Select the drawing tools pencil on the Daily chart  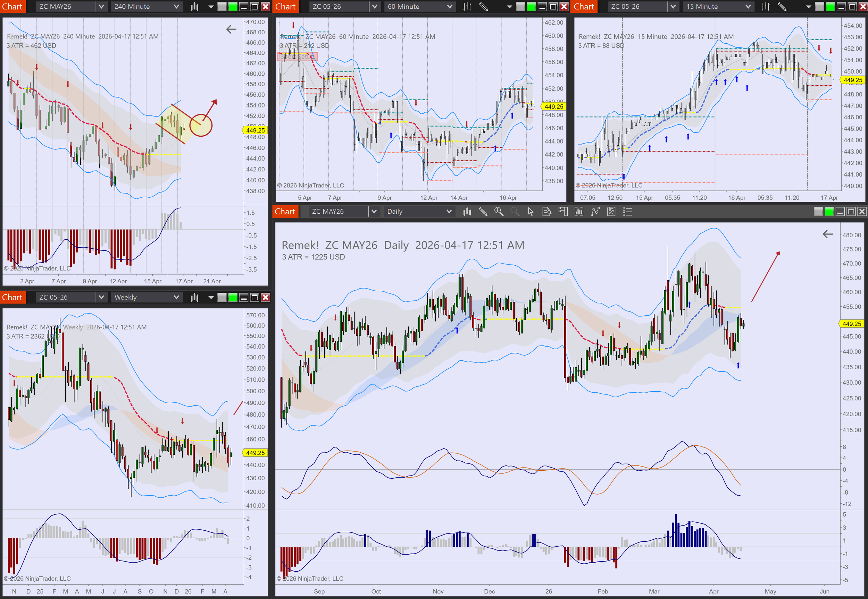coord(483,212)
